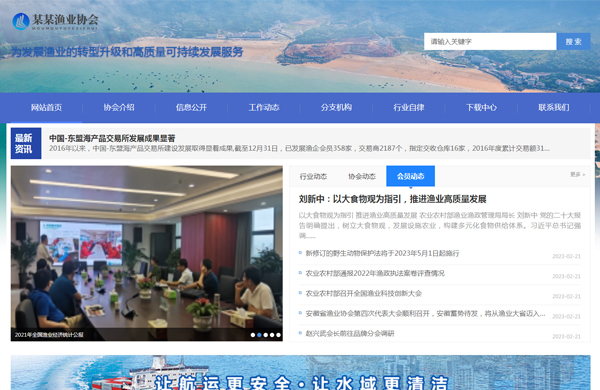The width and height of the screenshot is (600, 390).
Task: Click bullet icon beside 赵兴武会长前往品牌分会调研
Action: (300, 333)
